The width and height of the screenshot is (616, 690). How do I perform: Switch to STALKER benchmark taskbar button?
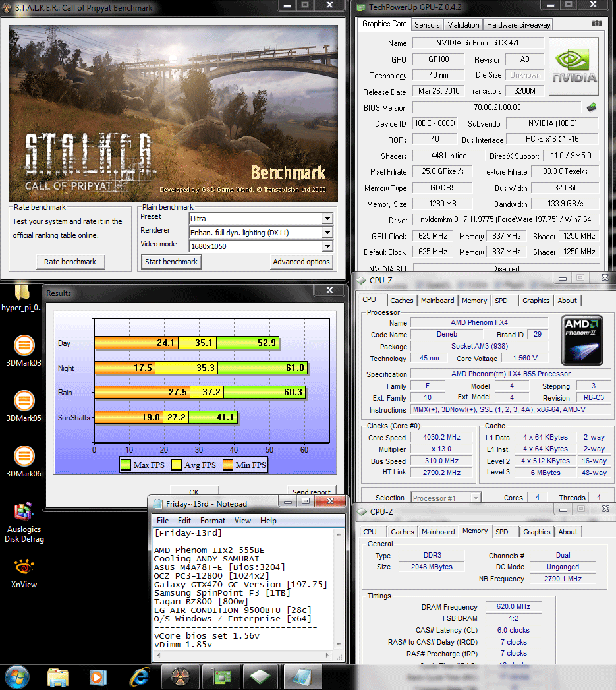pyautogui.click(x=180, y=677)
